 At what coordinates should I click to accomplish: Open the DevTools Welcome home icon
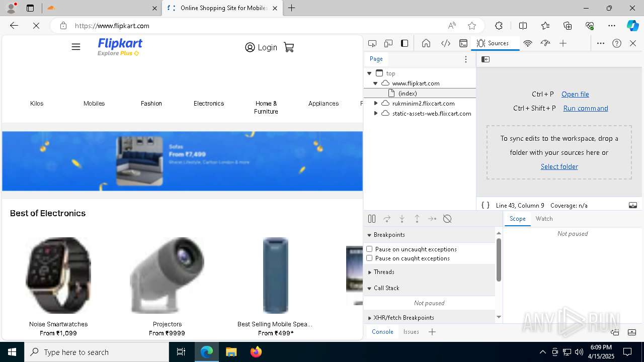click(426, 43)
